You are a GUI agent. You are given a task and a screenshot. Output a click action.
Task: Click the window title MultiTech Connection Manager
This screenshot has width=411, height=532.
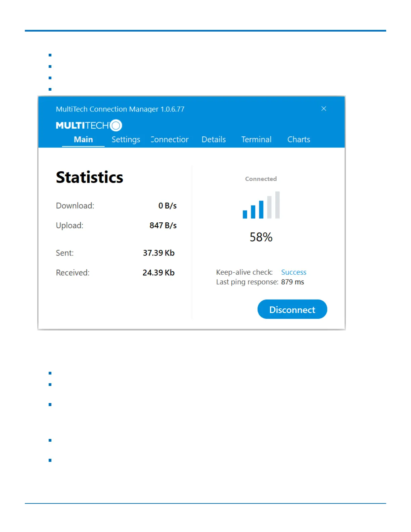pos(120,109)
